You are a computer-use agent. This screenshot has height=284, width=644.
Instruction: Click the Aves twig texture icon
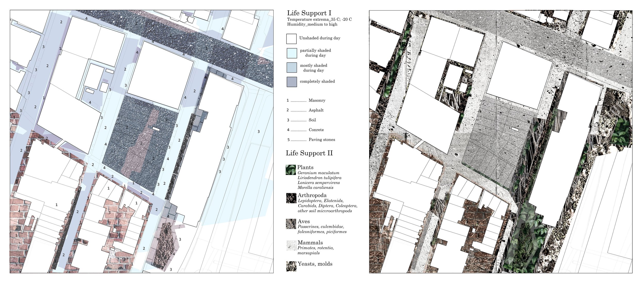(291, 224)
